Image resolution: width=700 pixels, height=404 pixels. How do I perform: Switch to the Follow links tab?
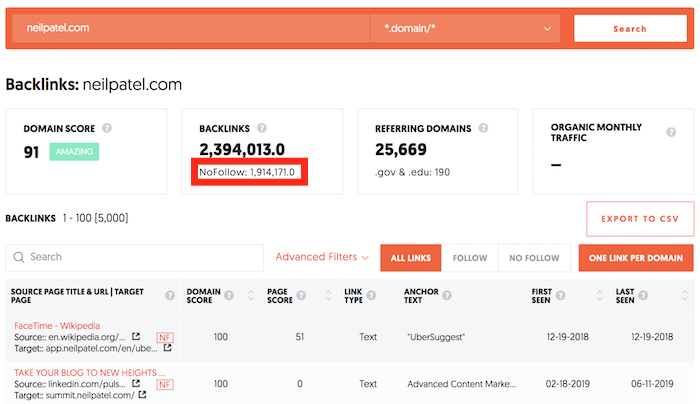[470, 258]
